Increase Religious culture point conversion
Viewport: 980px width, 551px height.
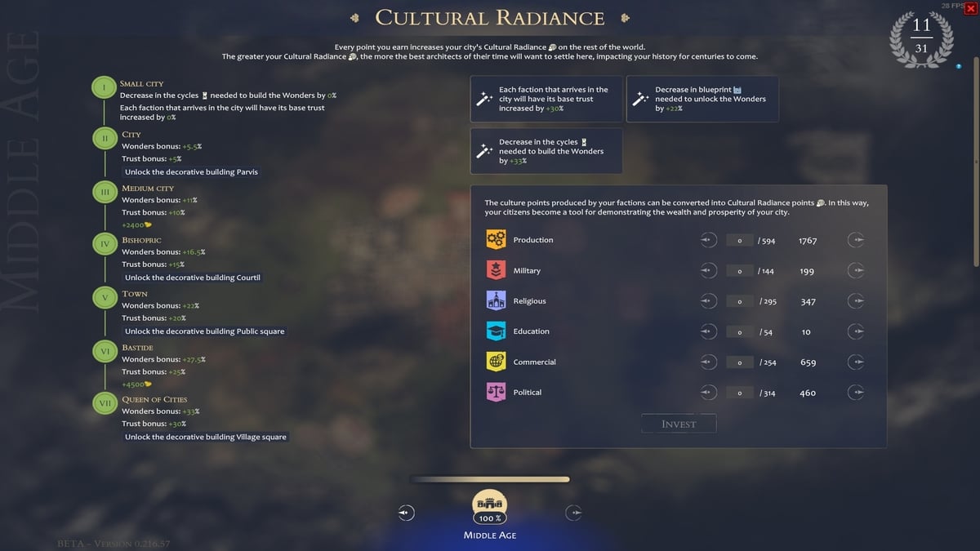pyautogui.click(x=856, y=300)
